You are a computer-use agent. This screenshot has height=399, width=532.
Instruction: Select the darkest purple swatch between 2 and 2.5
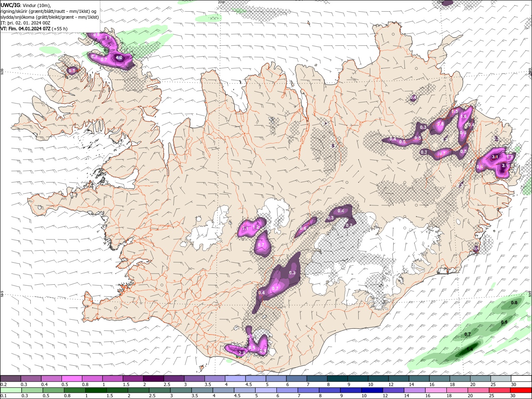tap(153, 379)
